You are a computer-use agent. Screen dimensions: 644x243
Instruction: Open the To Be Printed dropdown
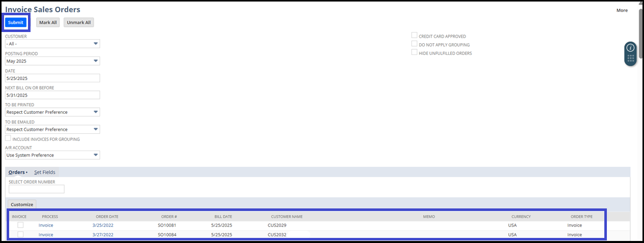pos(52,112)
